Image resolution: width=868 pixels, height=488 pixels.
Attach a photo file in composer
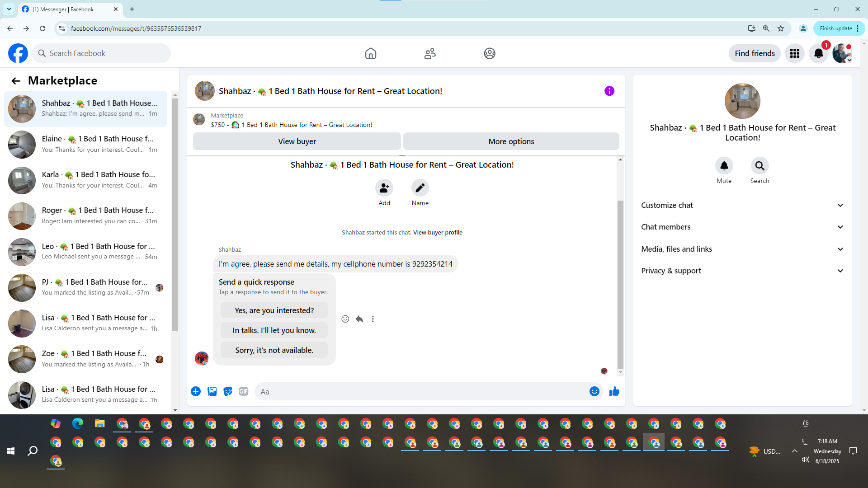(212, 391)
